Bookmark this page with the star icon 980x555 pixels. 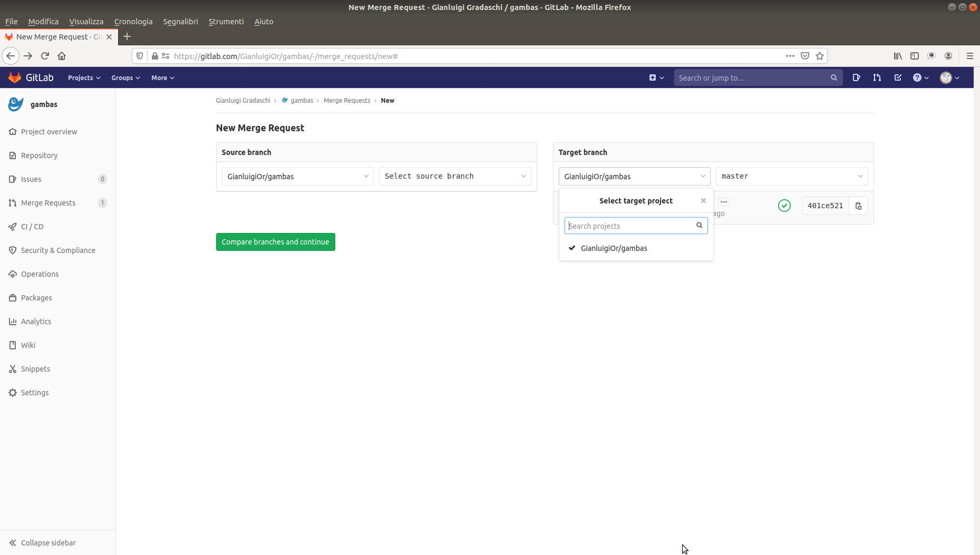point(820,56)
